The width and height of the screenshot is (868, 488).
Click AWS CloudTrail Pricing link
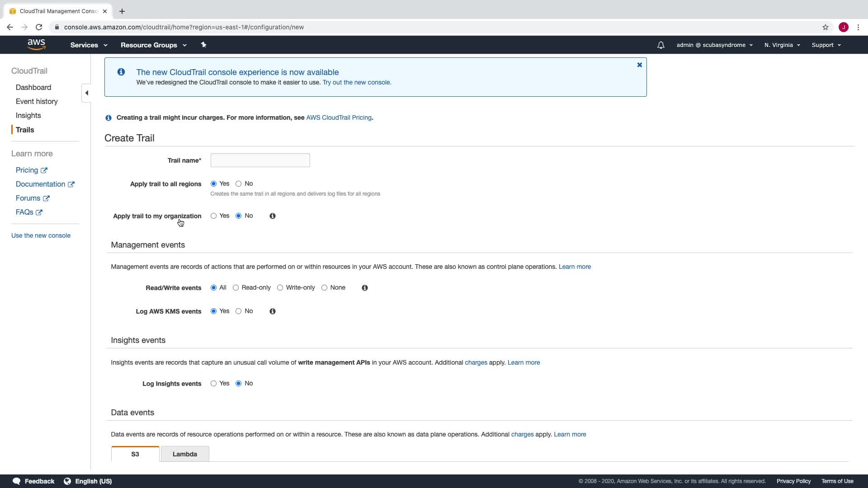(x=339, y=117)
